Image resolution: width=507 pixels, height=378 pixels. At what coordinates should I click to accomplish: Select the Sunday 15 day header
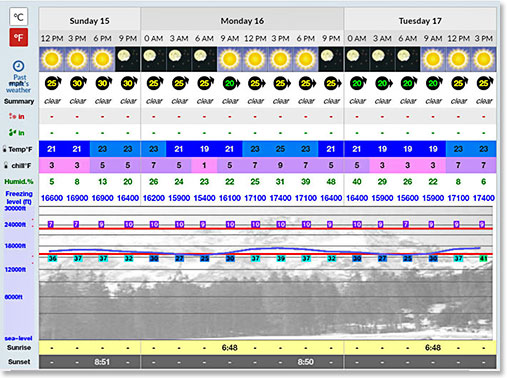click(x=89, y=21)
